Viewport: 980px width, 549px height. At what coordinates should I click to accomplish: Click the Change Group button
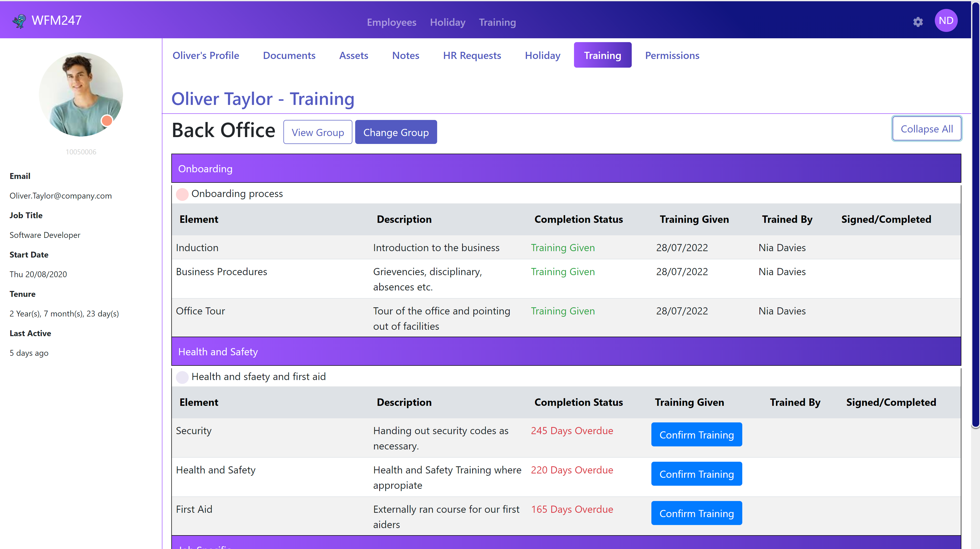pos(396,132)
